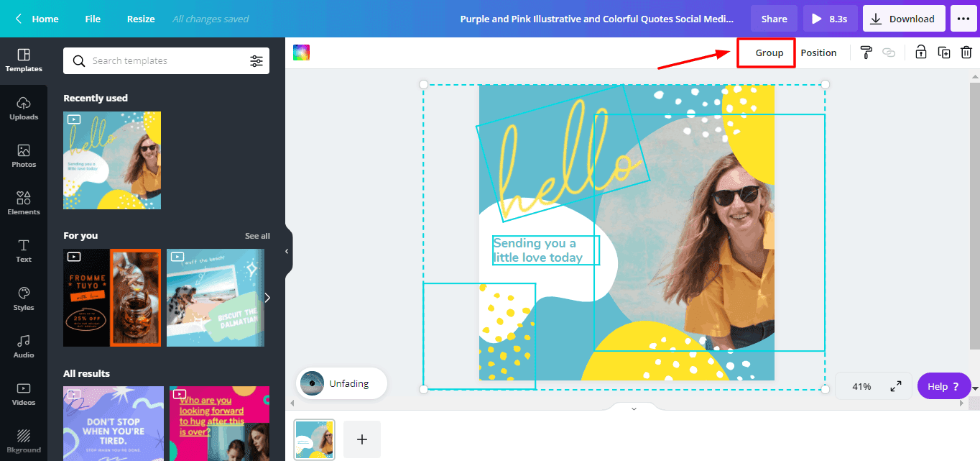Open the rainbow color picker swatch
This screenshot has width=980, height=461.
[301, 53]
